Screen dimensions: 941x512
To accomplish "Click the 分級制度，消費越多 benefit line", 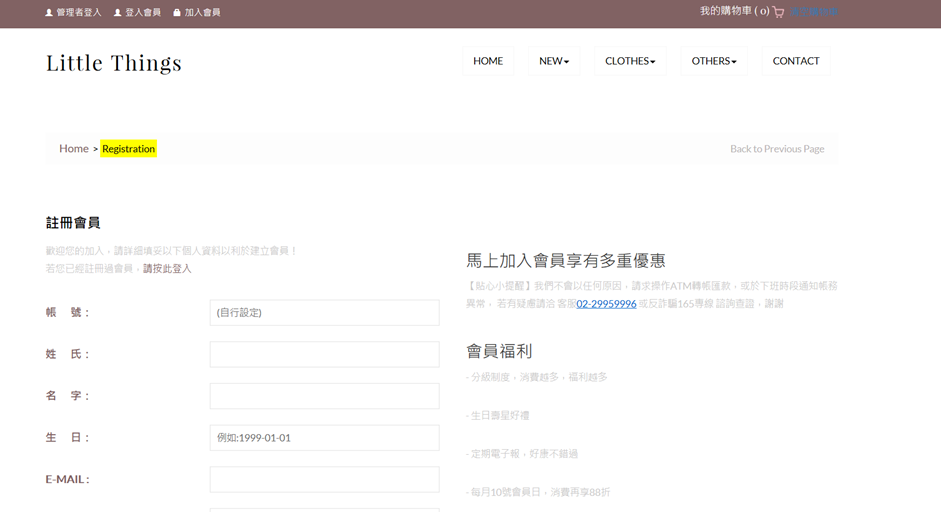I will 537,377.
